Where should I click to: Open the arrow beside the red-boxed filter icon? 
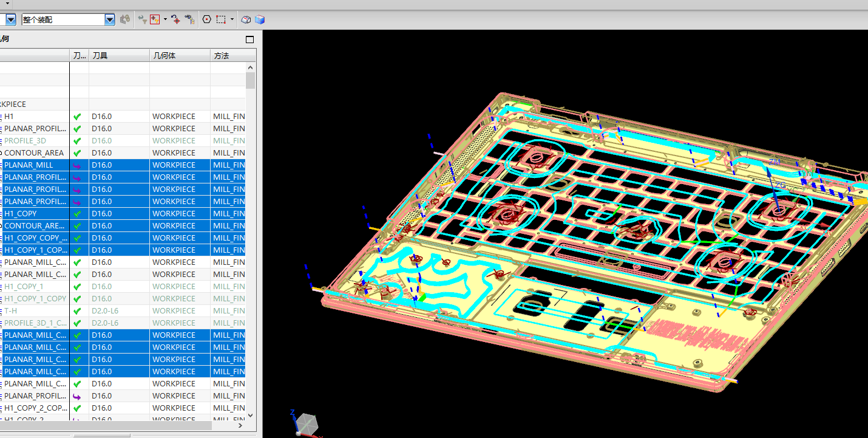click(165, 19)
